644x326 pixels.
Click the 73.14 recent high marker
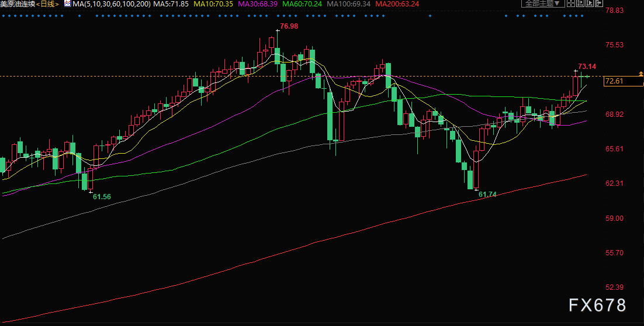pyautogui.click(x=587, y=66)
